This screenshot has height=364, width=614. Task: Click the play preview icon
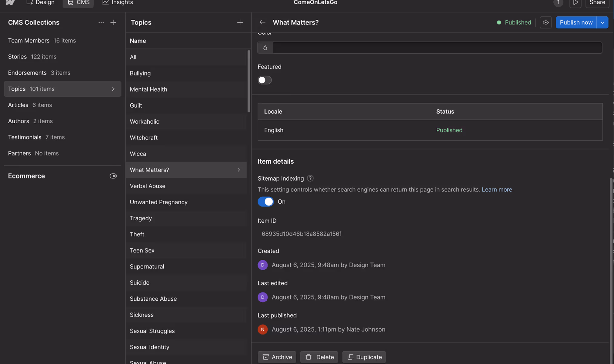click(575, 3)
